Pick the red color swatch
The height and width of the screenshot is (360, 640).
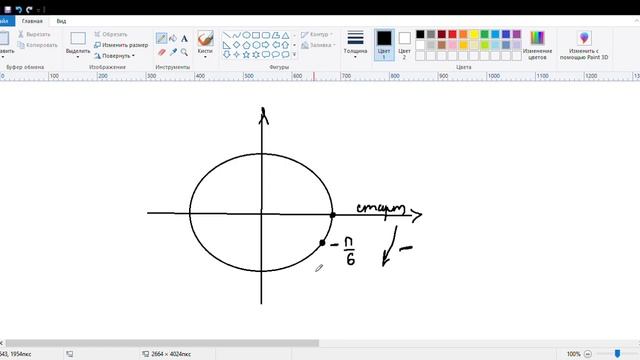tap(452, 34)
